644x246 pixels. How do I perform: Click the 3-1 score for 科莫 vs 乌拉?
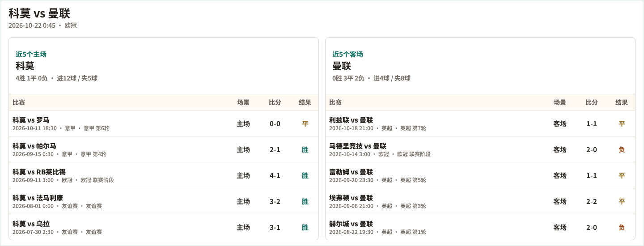(x=275, y=227)
